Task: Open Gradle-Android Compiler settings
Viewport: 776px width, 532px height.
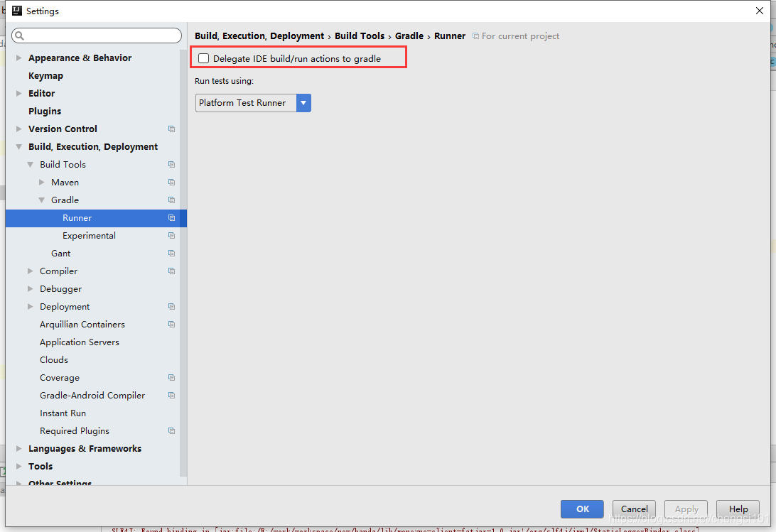Action: pyautogui.click(x=92, y=396)
